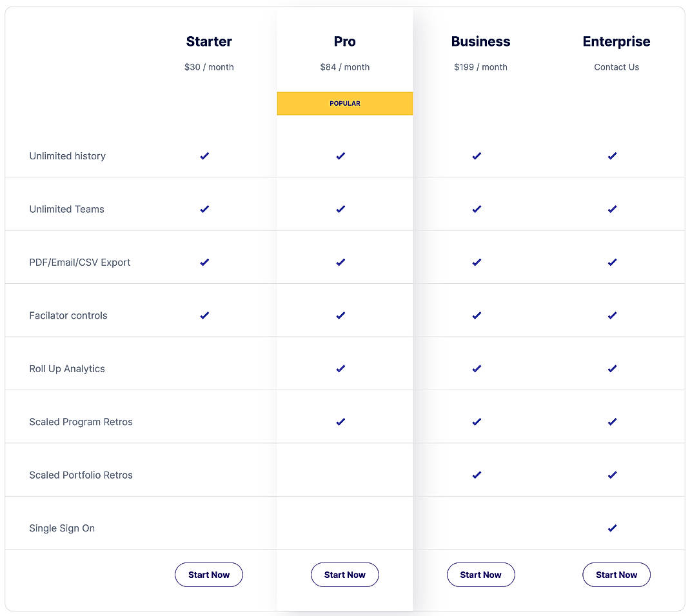Select the Unlimited Teams feature row label
This screenshot has height=616, width=690.
66,209
